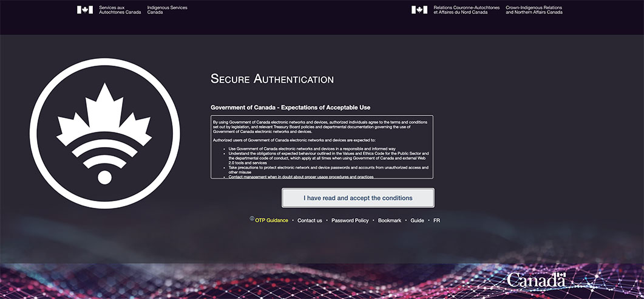This screenshot has width=644, height=299.
Task: Click inside the acceptable use terms box
Action: 322,137
